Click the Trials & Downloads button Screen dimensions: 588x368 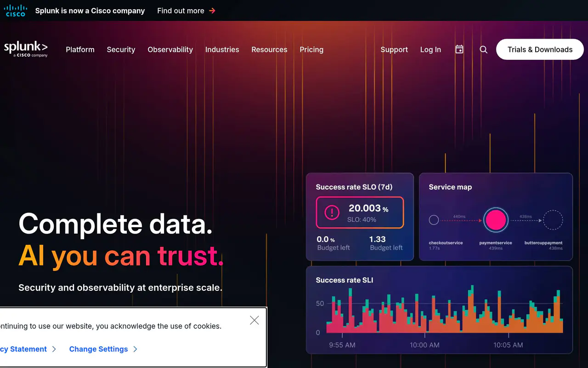point(540,49)
